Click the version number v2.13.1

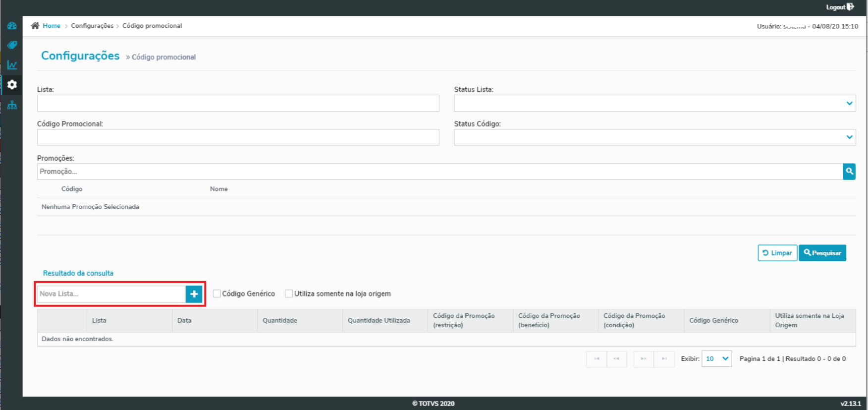[851, 404]
